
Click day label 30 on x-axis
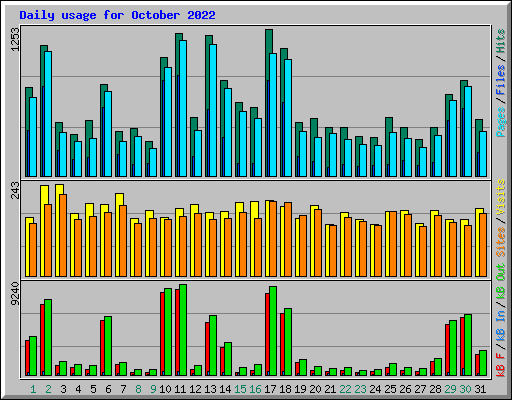[x=465, y=389]
